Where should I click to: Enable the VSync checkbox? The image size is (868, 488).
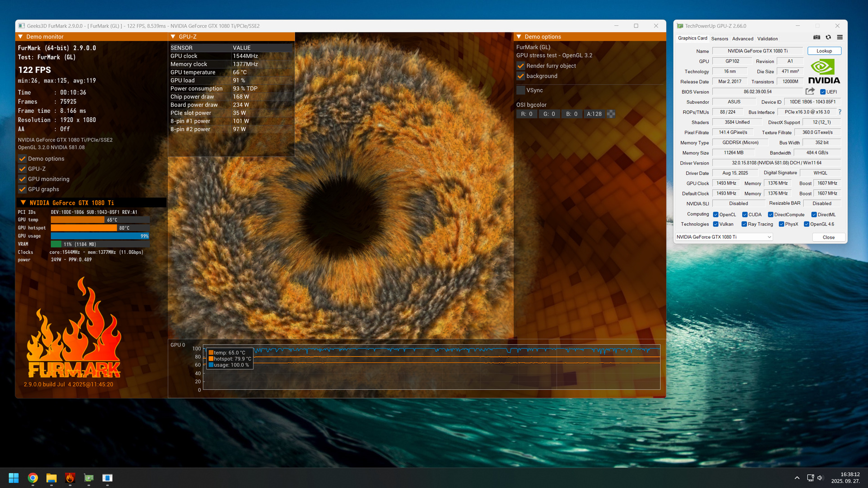coord(521,90)
